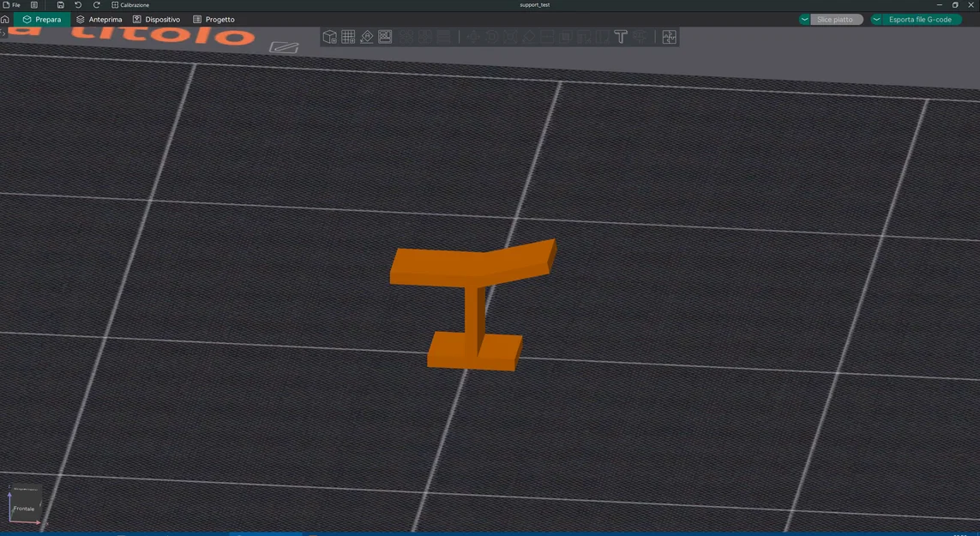Click the Esporta file G-code button

click(922, 19)
